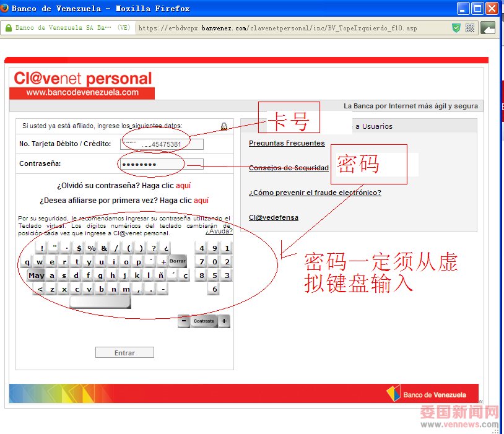This screenshot has width=504, height=434.
Task: Tap digit 8 on virtual numeric pad
Action: (x=201, y=276)
